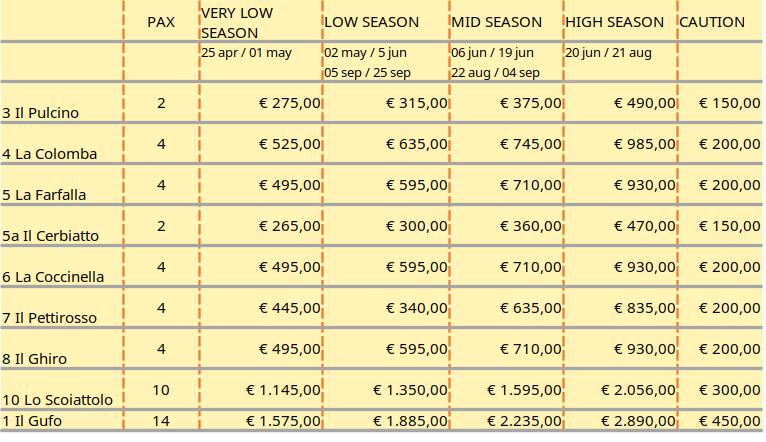Select the VERY LOW SEASON header cell
Image resolution: width=766 pixels, height=442 pixels.
[236, 22]
